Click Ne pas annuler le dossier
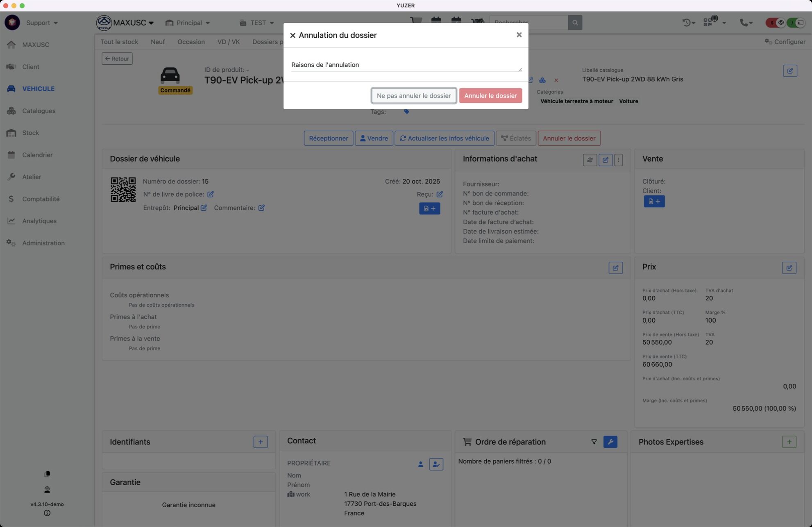This screenshot has height=527, width=812. click(413, 95)
